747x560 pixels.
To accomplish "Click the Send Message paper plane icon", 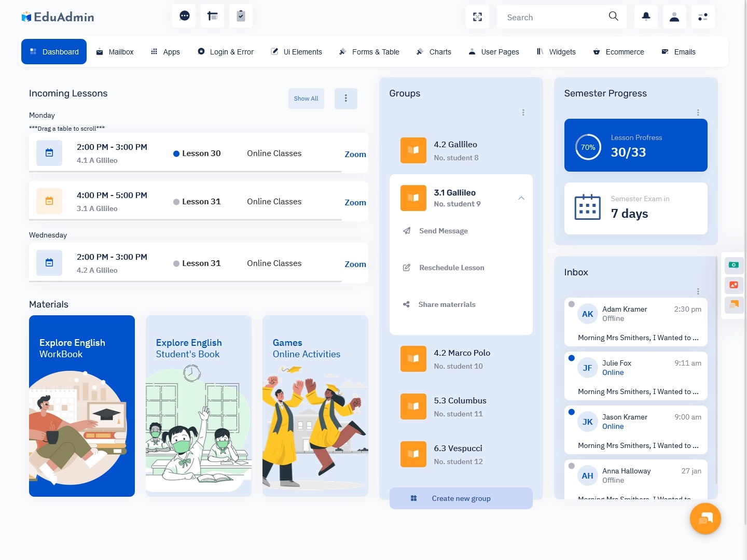I will (x=407, y=231).
